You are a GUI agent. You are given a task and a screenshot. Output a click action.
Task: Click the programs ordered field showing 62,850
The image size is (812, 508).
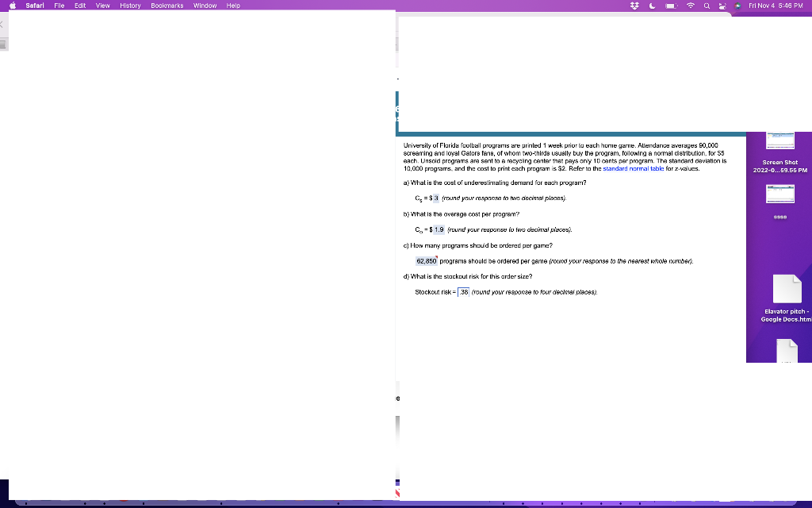426,261
